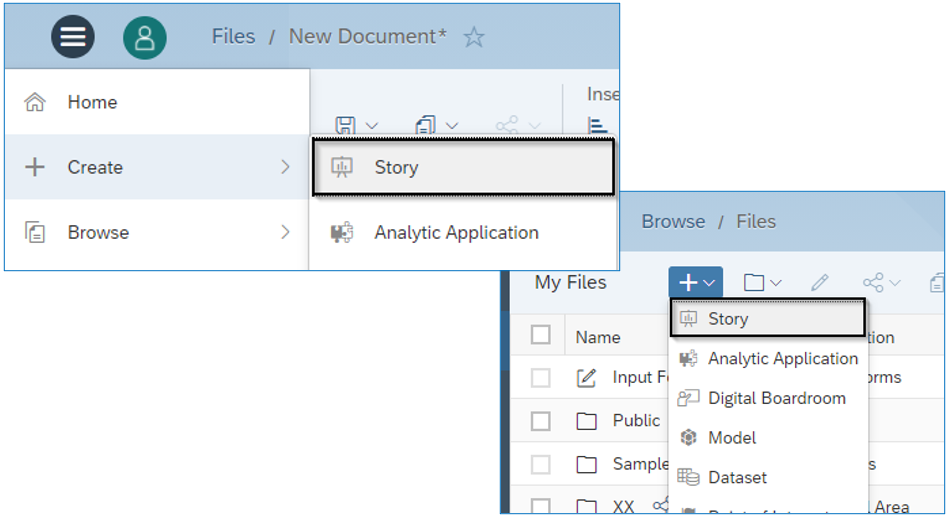950x518 pixels.
Task: Click the share icon in story toolbar
Action: [x=507, y=125]
